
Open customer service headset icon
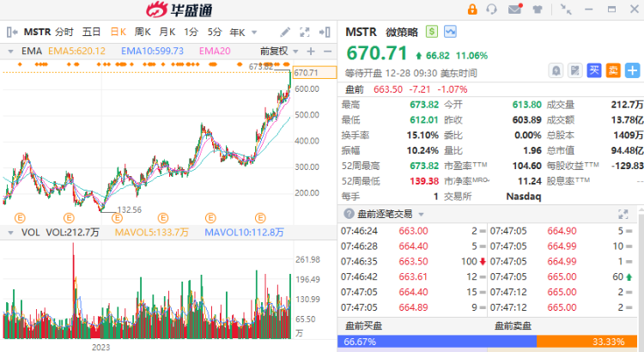click(x=492, y=9)
